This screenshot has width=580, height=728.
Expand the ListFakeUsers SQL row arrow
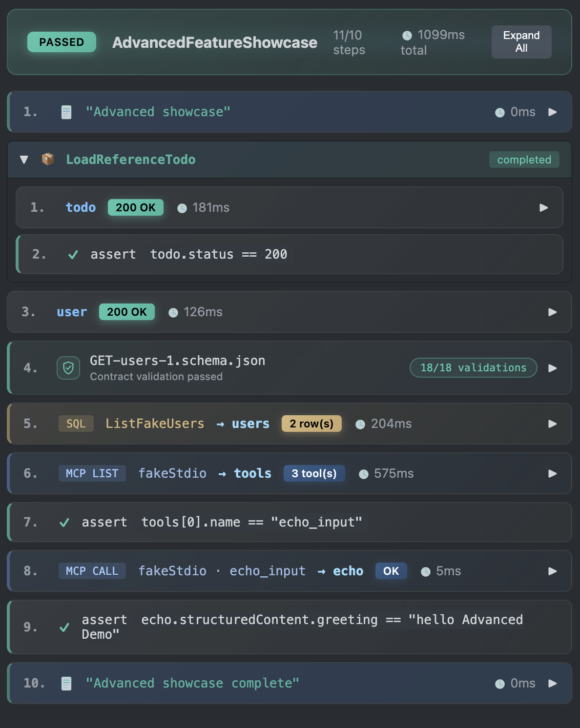pyautogui.click(x=553, y=424)
